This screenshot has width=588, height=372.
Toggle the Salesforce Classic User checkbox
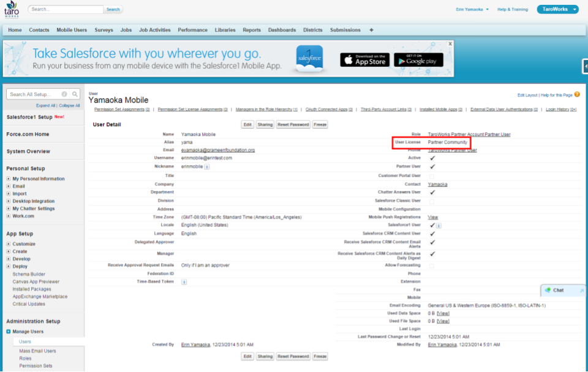[432, 201]
